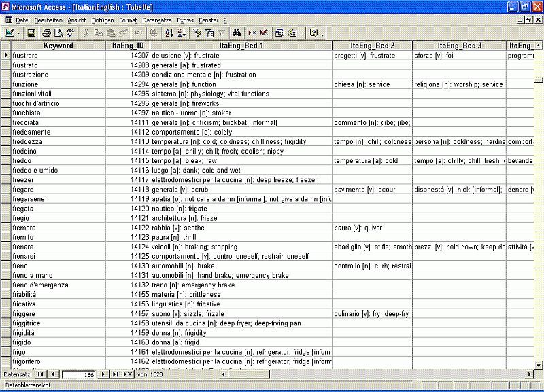This screenshot has height=392, width=544.
Task: Go to last record
Action: click(115, 374)
